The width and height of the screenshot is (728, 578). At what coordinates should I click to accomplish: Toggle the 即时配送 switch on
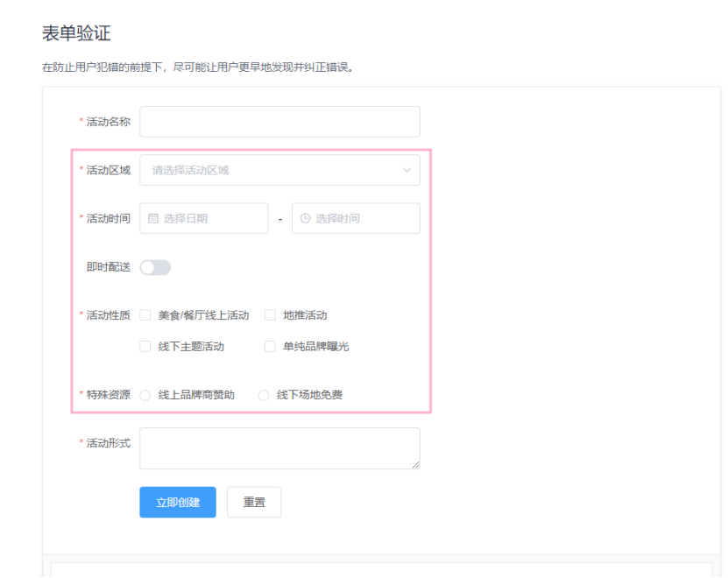click(156, 266)
